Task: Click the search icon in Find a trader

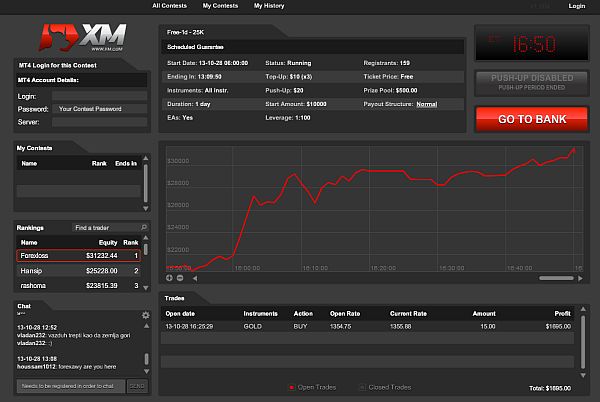Action: [145, 227]
